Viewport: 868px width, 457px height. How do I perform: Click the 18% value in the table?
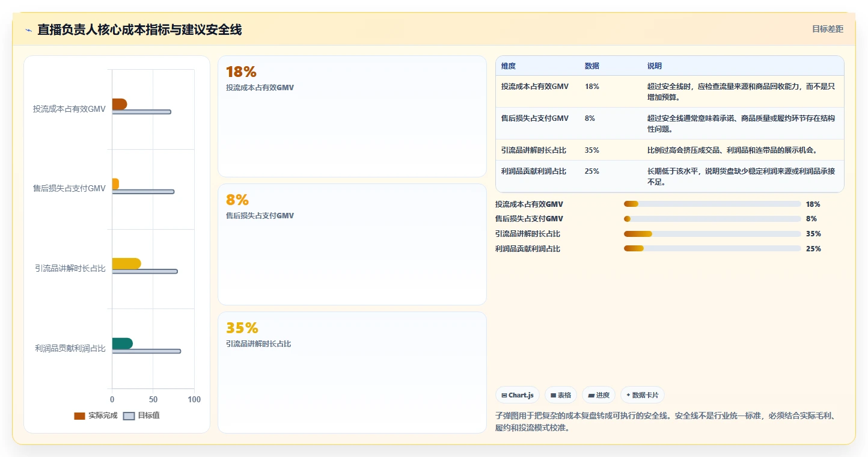pyautogui.click(x=591, y=87)
